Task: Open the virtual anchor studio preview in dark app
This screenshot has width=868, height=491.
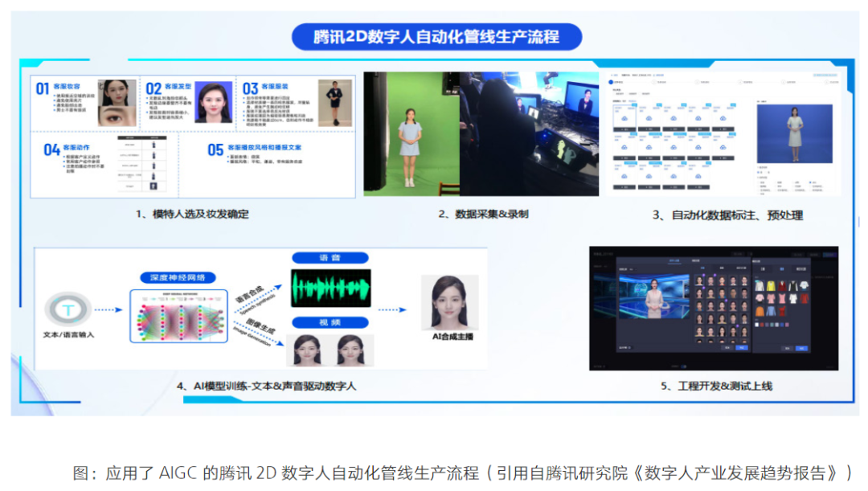Action: coord(654,297)
